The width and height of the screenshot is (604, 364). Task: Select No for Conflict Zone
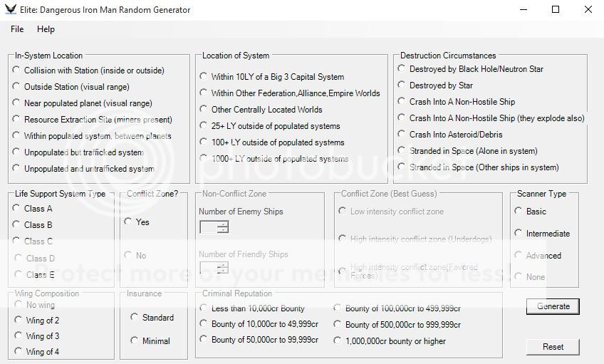(135, 256)
